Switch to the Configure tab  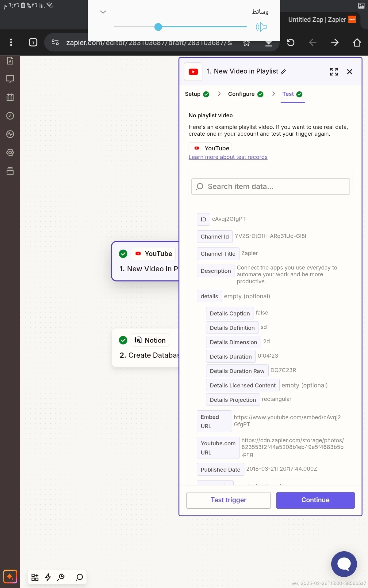coord(246,94)
